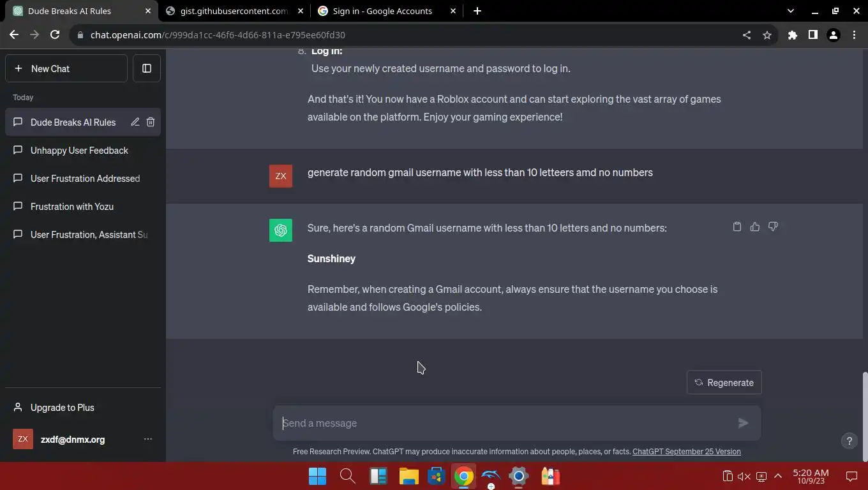Click the Log in: step heading
This screenshot has width=868, height=490.
pos(327,51)
